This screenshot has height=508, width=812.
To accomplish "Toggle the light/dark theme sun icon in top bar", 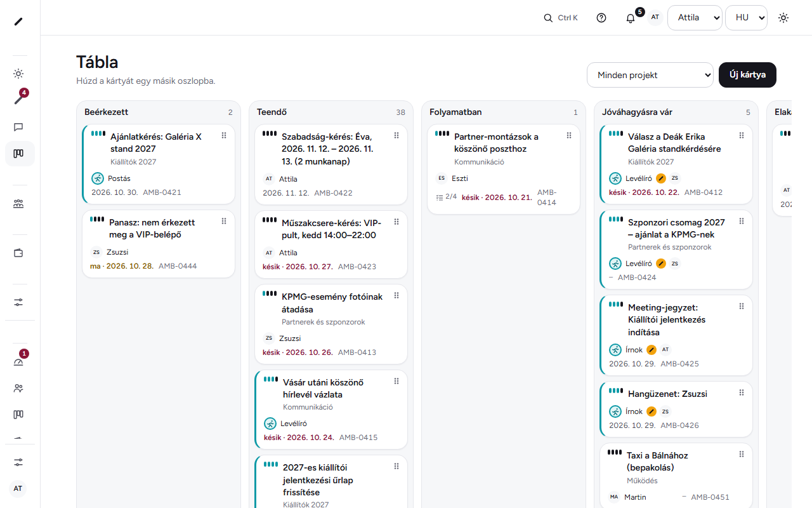I will pyautogui.click(x=783, y=18).
